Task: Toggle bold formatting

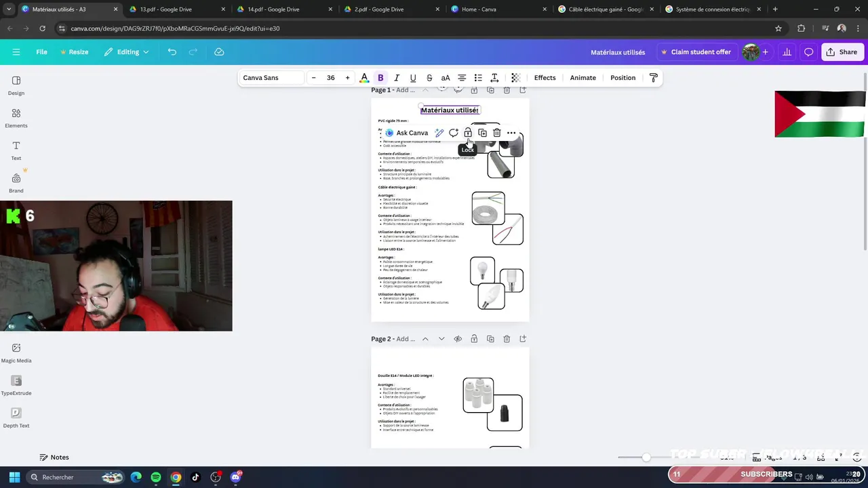Action: [x=380, y=78]
